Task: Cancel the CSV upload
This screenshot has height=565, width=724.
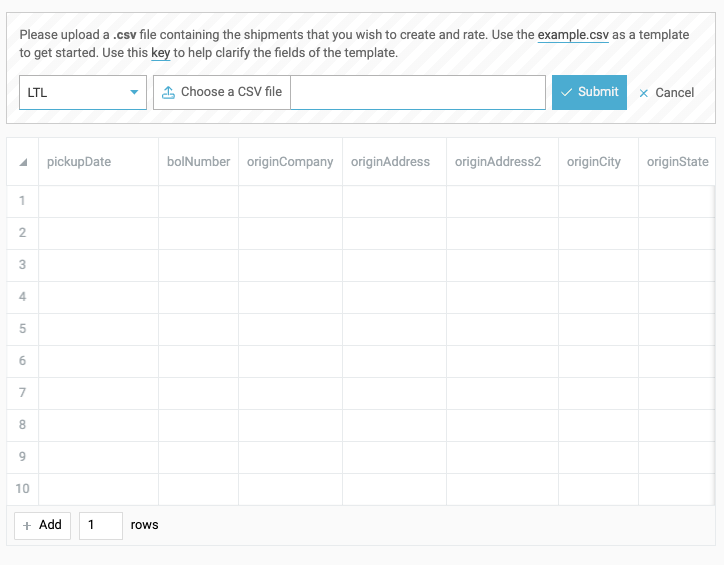Action: (x=666, y=93)
